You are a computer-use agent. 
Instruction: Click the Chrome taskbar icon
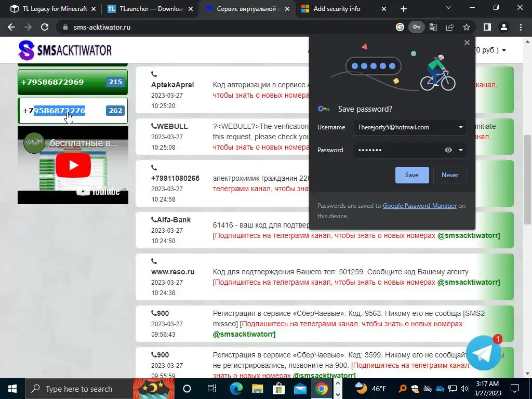pyautogui.click(x=321, y=389)
